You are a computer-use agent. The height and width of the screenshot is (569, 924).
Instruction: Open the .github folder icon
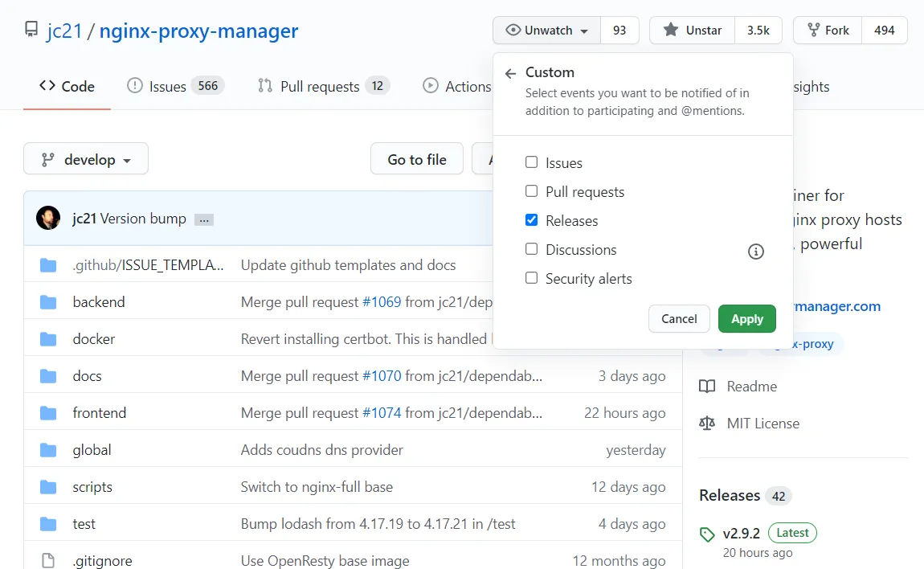point(48,265)
